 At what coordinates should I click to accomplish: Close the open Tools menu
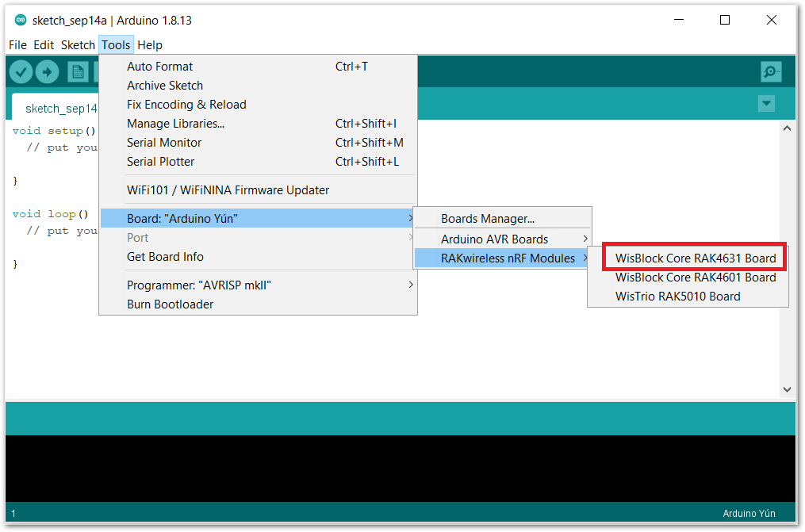click(x=116, y=45)
